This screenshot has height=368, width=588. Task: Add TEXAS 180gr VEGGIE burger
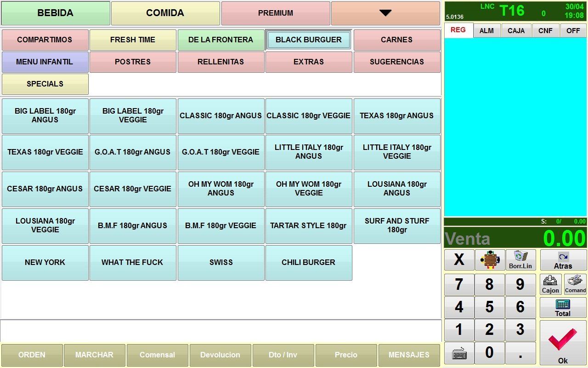[x=45, y=152]
